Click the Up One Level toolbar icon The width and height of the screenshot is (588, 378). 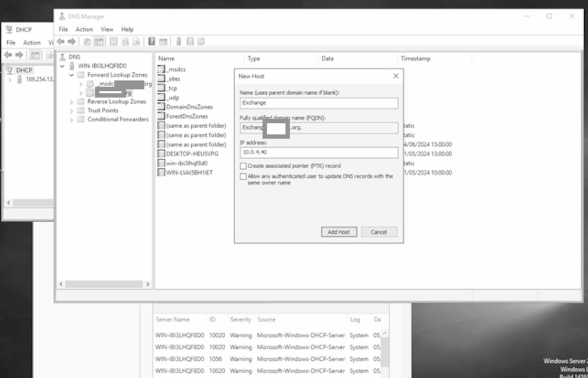click(87, 42)
